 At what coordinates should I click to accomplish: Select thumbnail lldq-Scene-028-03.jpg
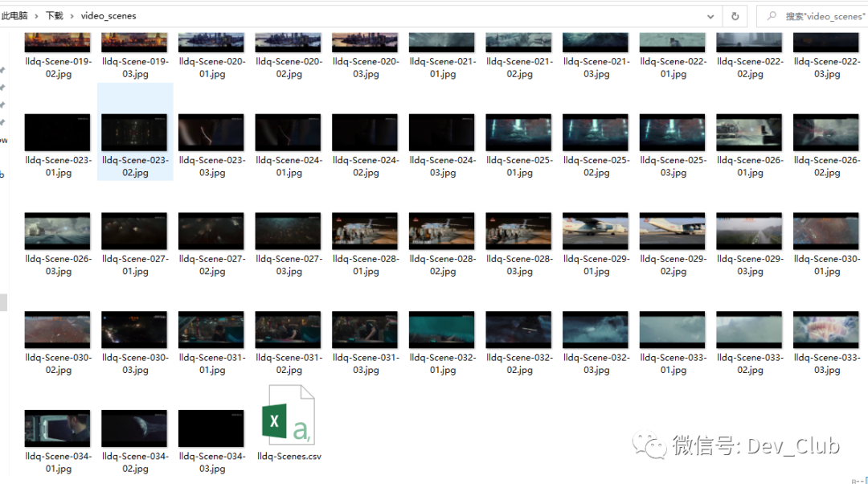click(x=518, y=231)
